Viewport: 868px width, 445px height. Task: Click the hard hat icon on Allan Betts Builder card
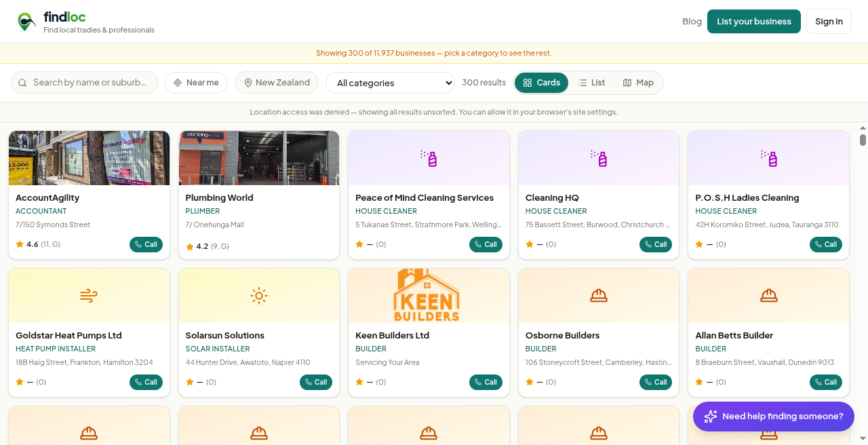768,296
